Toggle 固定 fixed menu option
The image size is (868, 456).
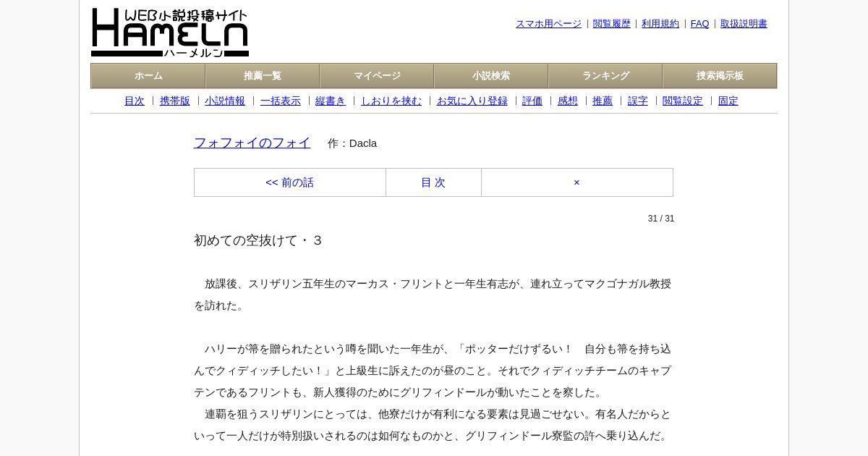click(x=728, y=101)
